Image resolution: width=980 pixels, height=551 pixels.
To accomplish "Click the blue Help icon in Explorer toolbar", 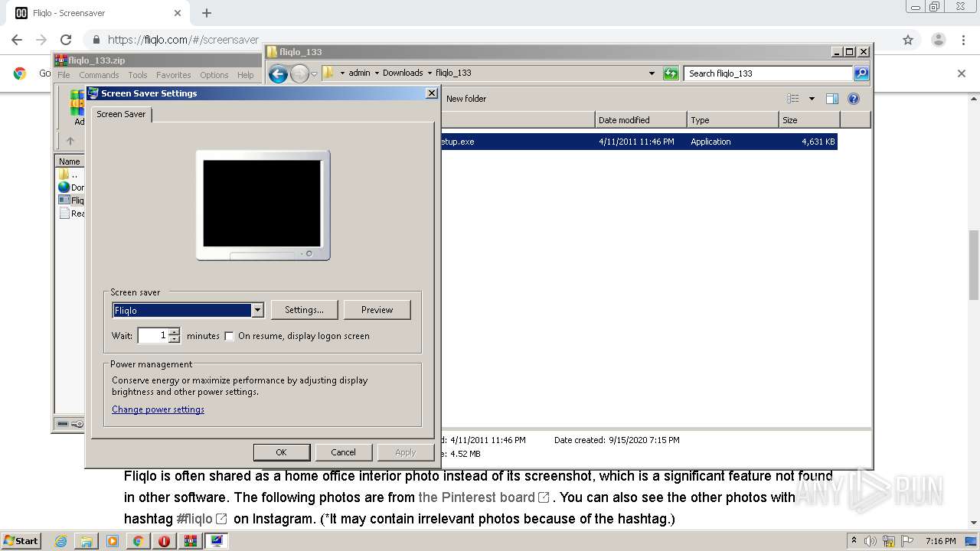I will [854, 99].
